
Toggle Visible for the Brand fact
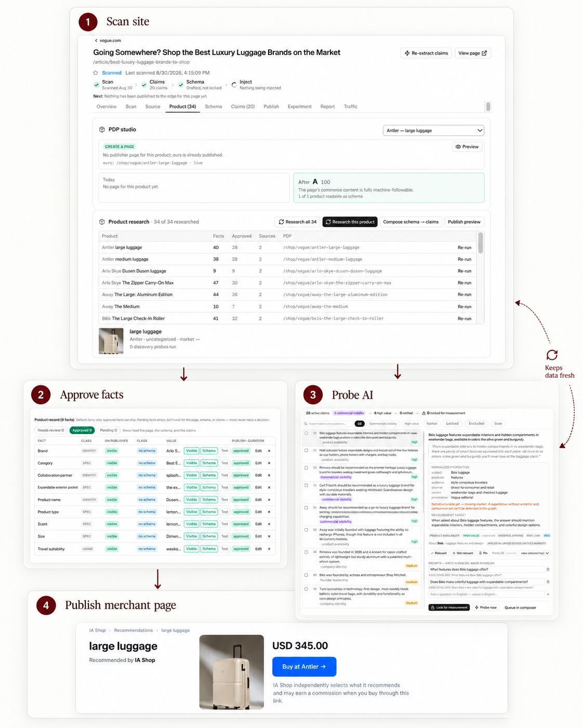[x=192, y=451]
